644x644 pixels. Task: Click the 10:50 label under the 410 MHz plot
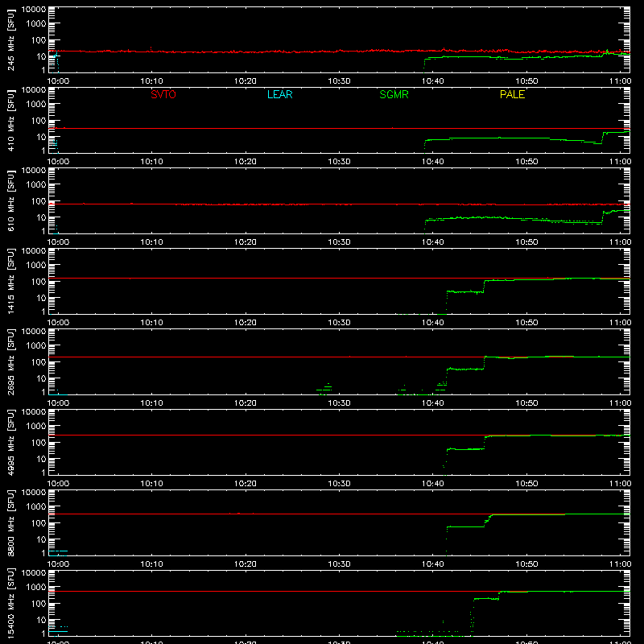coord(526,162)
